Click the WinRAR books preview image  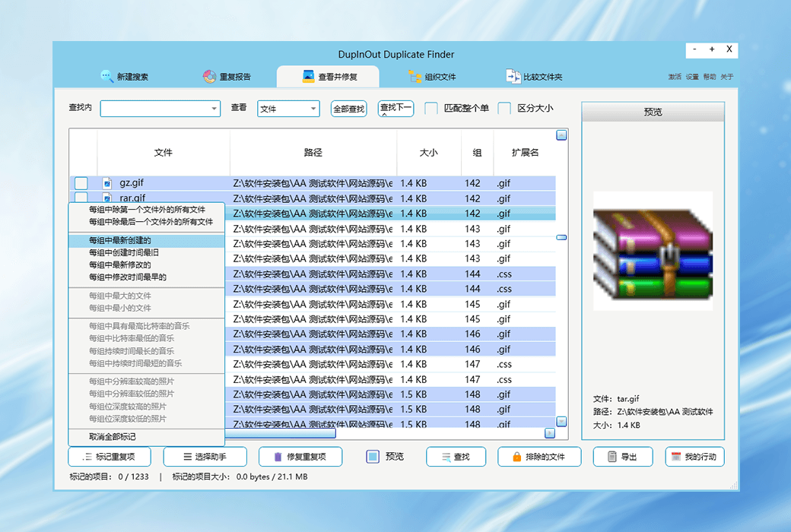click(653, 251)
